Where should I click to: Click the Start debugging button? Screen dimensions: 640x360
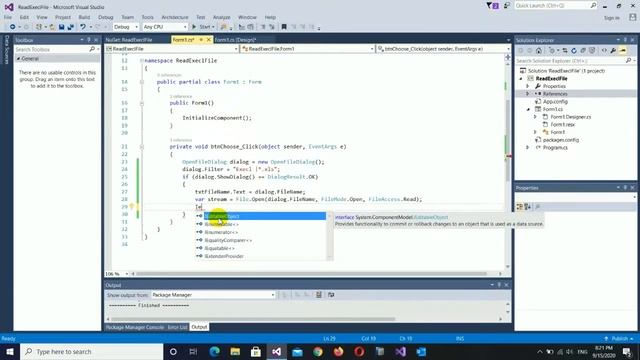click(203, 27)
